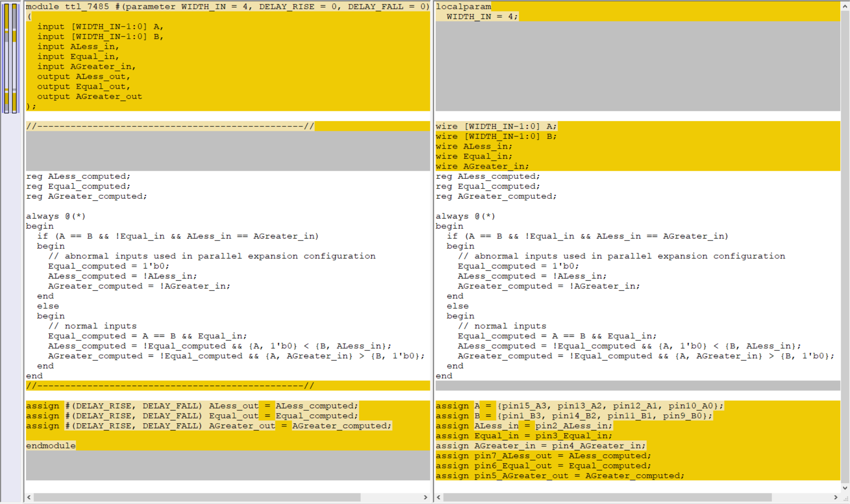The height and width of the screenshot is (504, 850).
Task: Click 'Equal_computed = 1'b0;' in right pane
Action: (x=518, y=266)
